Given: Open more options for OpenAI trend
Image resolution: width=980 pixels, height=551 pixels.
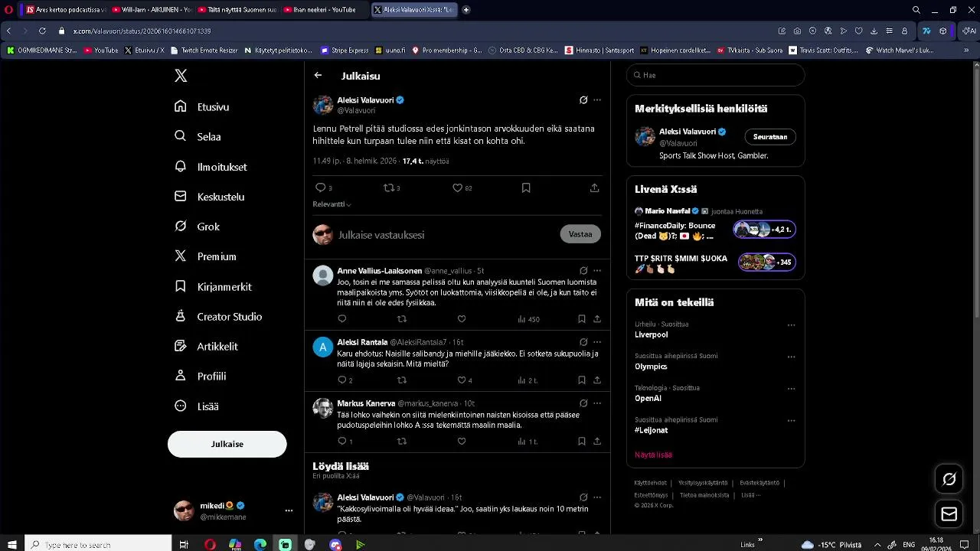Looking at the screenshot, I should click(x=792, y=389).
